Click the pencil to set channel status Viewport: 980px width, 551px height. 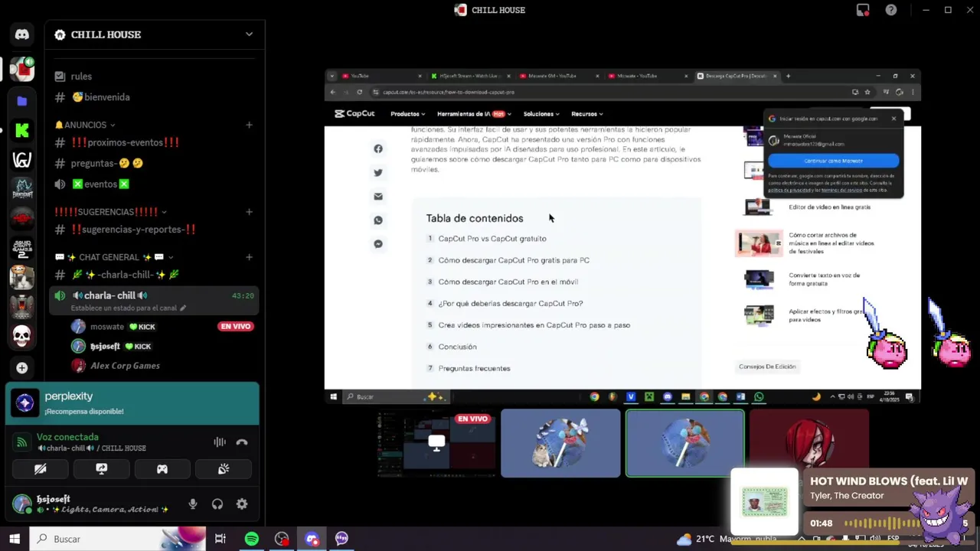(x=182, y=308)
